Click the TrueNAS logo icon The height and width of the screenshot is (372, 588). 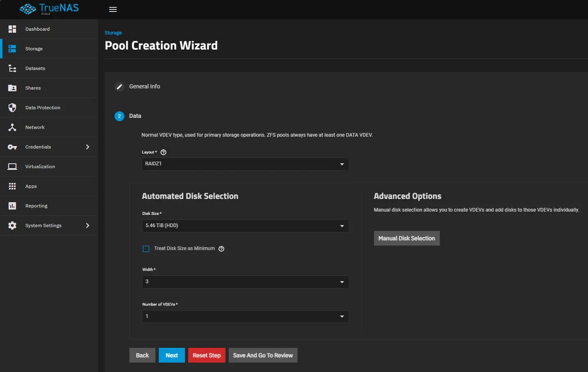(x=28, y=9)
